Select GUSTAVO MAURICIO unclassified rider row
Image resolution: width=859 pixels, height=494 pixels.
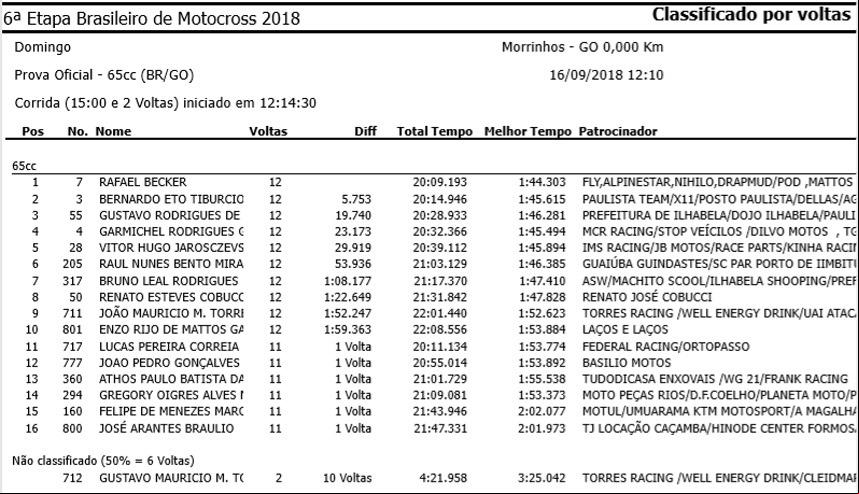click(430, 478)
